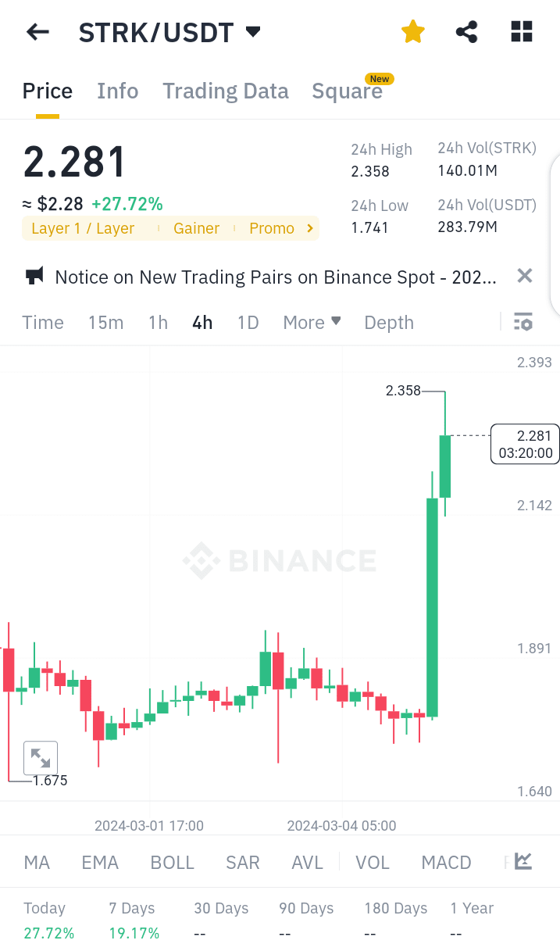The image size is (560, 951).
Task: Enable the VOL indicator
Action: pyautogui.click(x=373, y=861)
